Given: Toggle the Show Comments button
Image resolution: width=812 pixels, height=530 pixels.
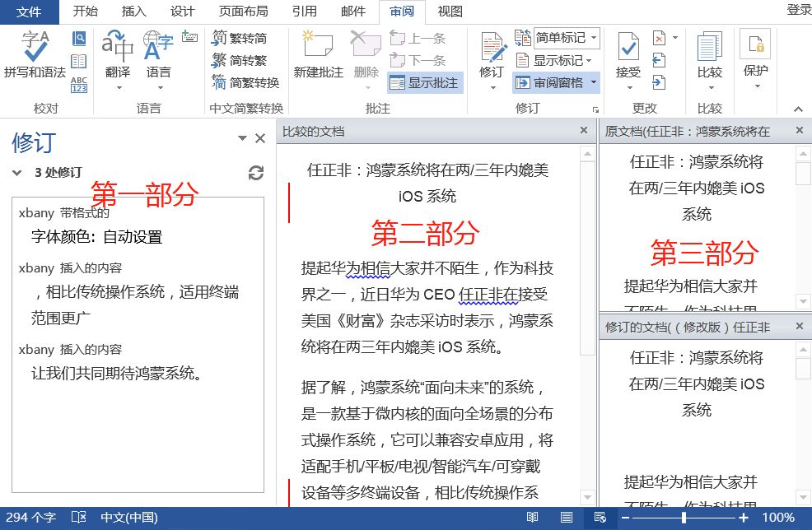Looking at the screenshot, I should (x=425, y=83).
